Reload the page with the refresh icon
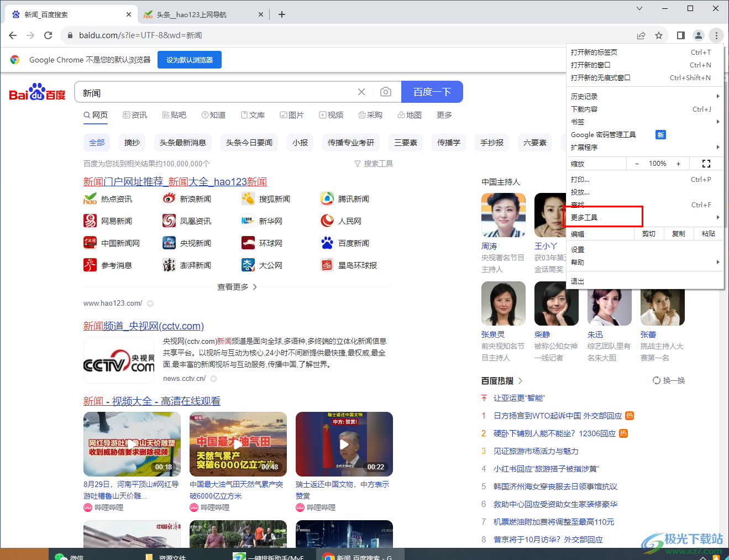729x560 pixels. pyautogui.click(x=48, y=35)
